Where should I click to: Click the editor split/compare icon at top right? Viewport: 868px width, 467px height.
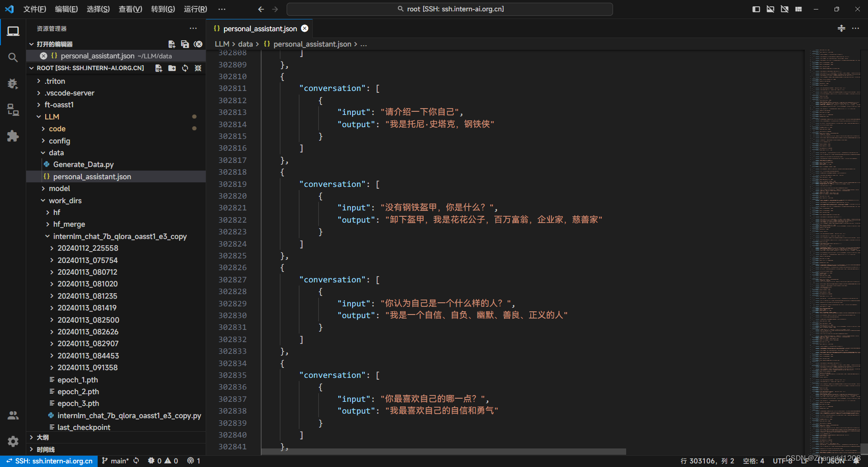tap(841, 28)
